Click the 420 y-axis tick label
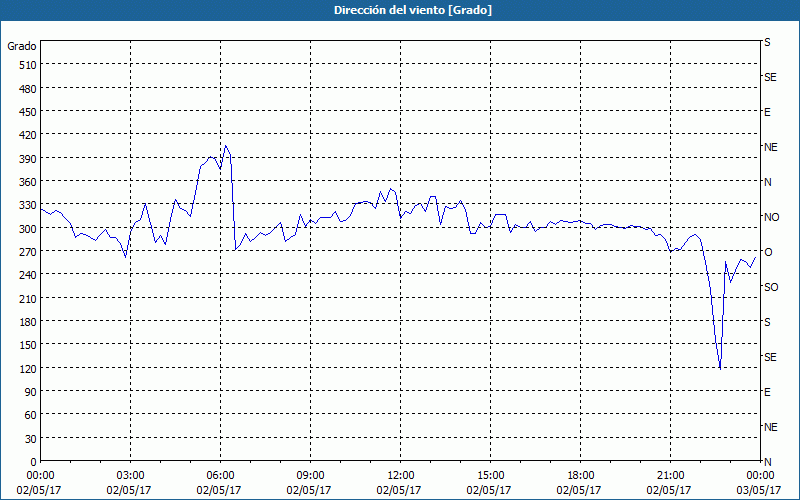 click(29, 135)
